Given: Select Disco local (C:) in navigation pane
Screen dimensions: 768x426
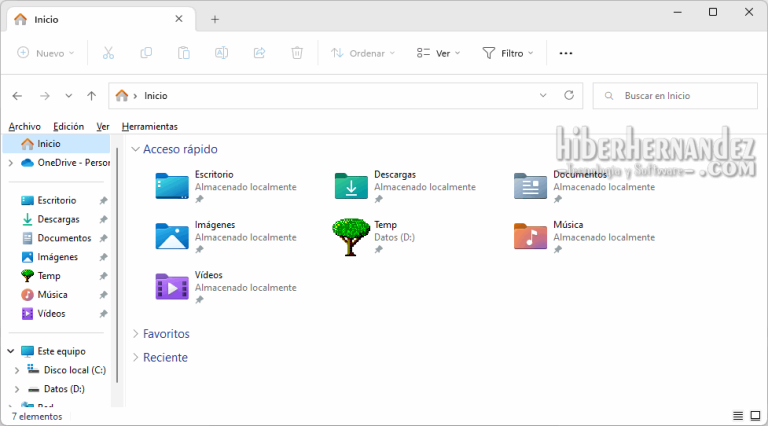Looking at the screenshot, I should [74, 370].
